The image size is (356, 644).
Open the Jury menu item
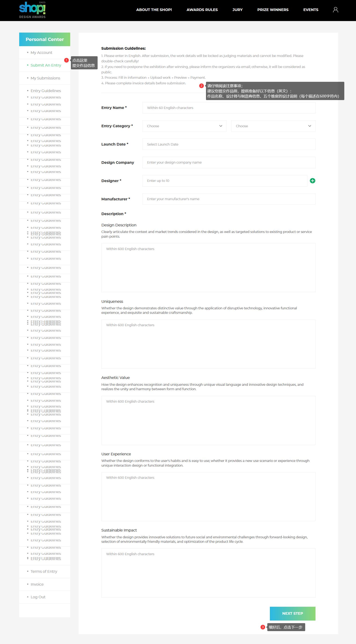pyautogui.click(x=237, y=10)
